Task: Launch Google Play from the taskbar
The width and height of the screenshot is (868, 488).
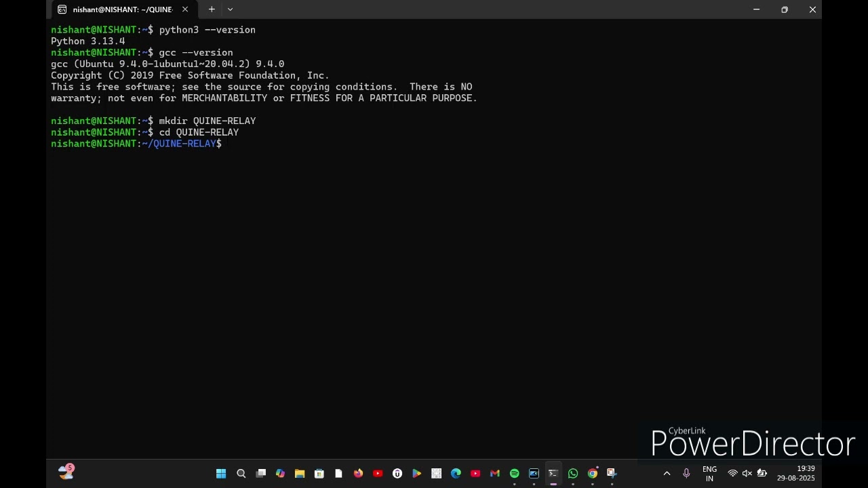Action: pyautogui.click(x=416, y=473)
